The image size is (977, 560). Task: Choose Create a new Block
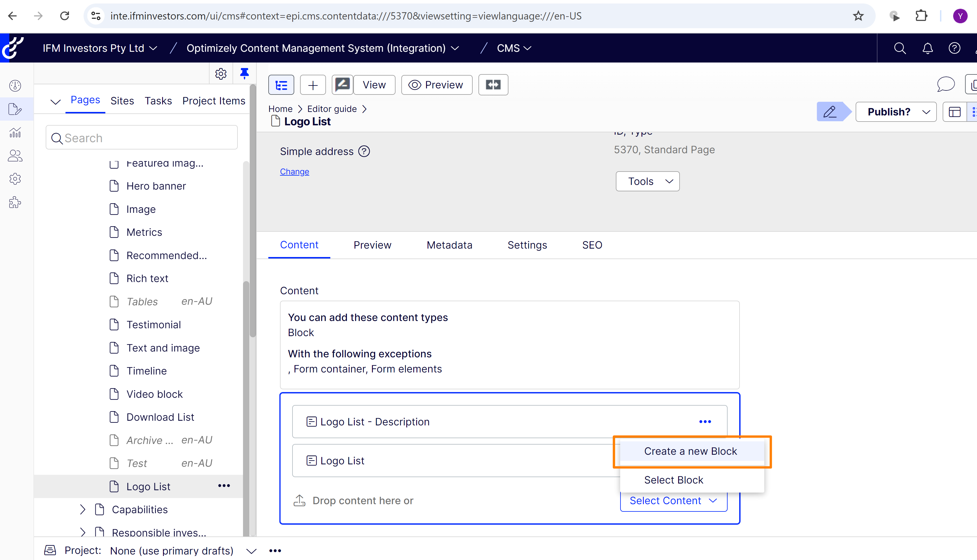(690, 451)
